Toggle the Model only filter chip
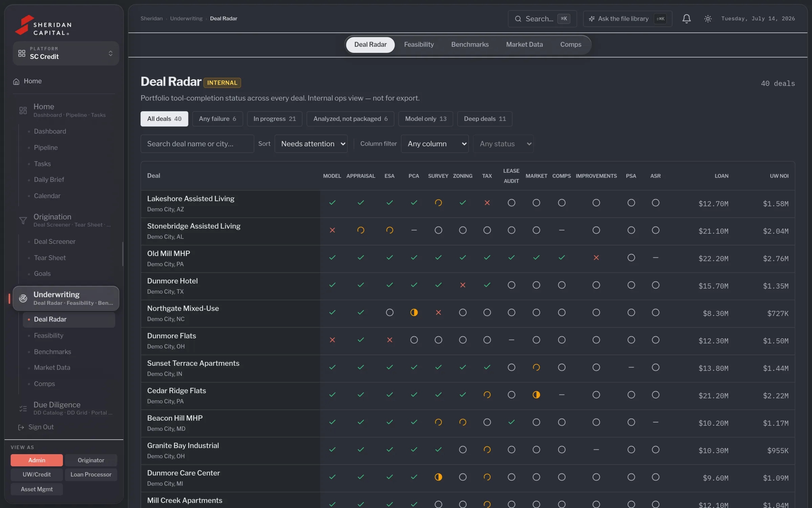 click(x=426, y=119)
